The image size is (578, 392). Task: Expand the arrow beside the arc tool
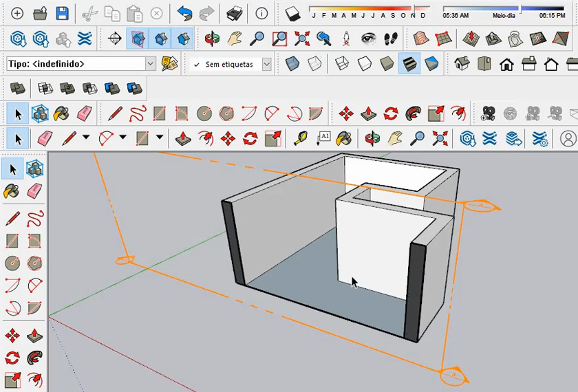point(122,138)
